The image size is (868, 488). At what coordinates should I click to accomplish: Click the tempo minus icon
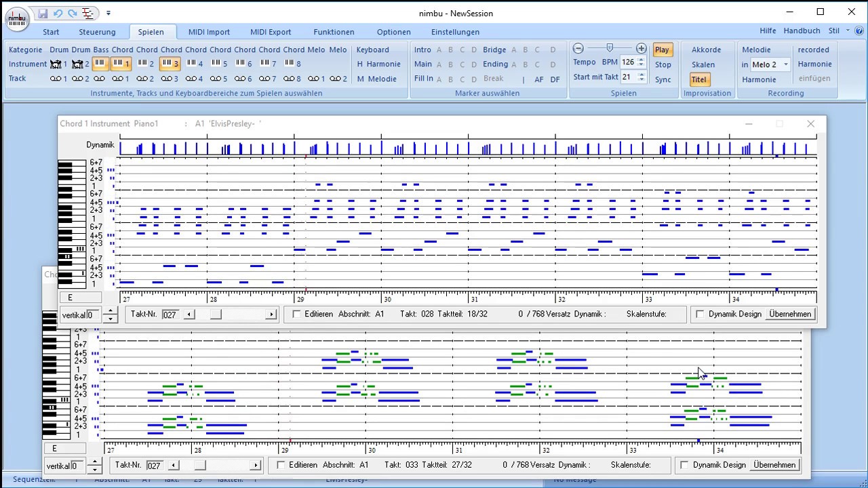(x=578, y=48)
